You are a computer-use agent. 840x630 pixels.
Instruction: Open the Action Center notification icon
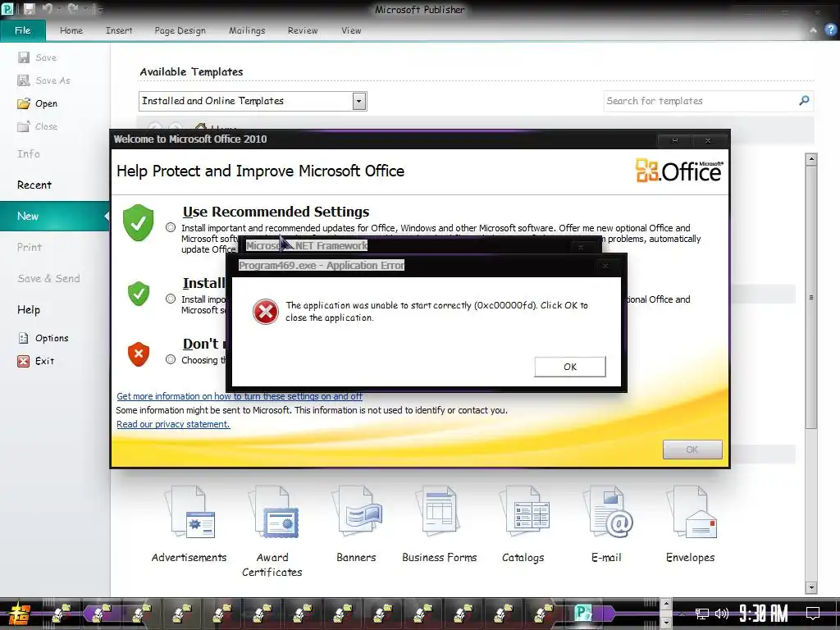click(813, 613)
